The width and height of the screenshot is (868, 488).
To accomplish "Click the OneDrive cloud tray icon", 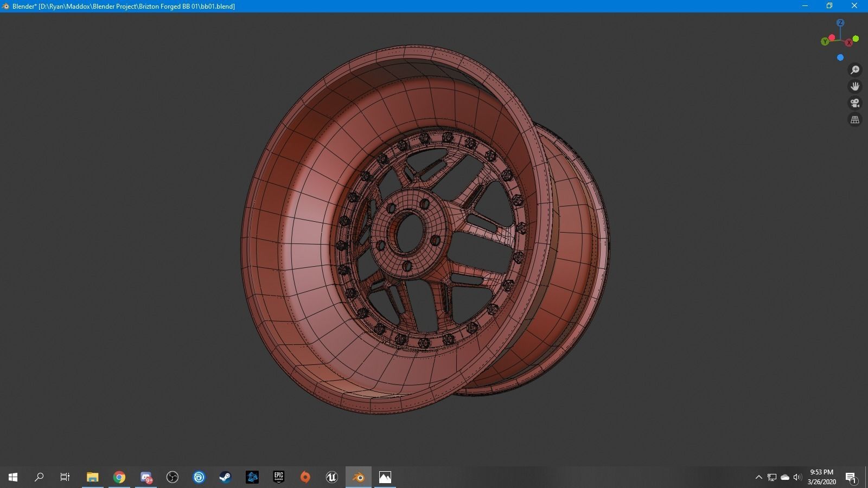I will tap(785, 477).
